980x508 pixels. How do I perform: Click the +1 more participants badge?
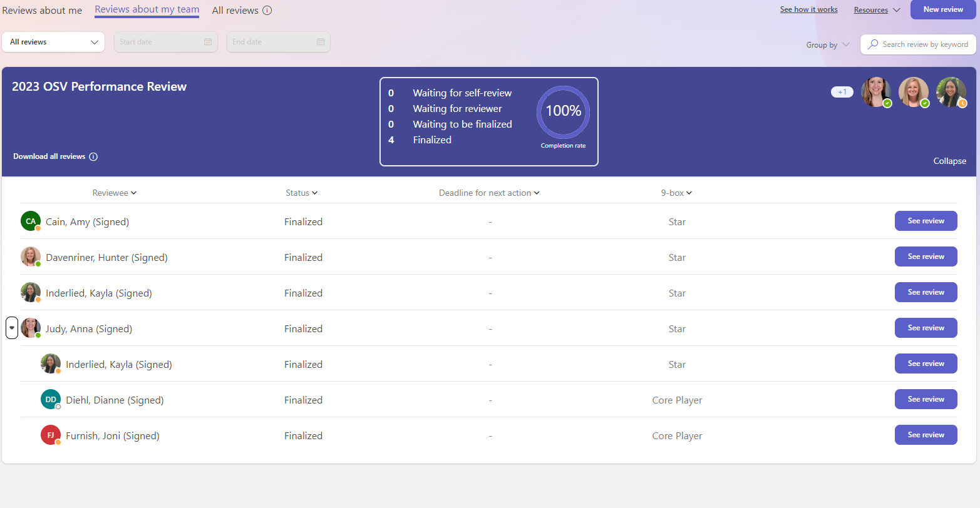point(842,92)
